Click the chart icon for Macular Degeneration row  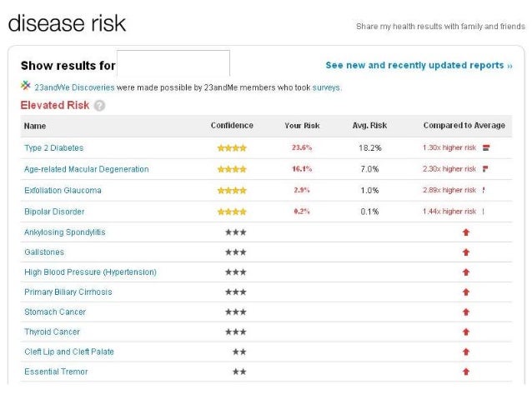coord(484,169)
